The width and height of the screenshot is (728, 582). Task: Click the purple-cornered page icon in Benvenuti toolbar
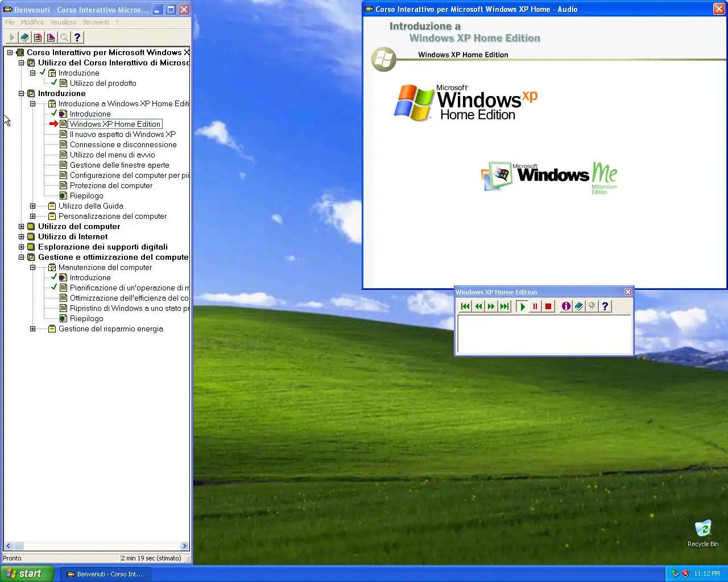(51, 38)
